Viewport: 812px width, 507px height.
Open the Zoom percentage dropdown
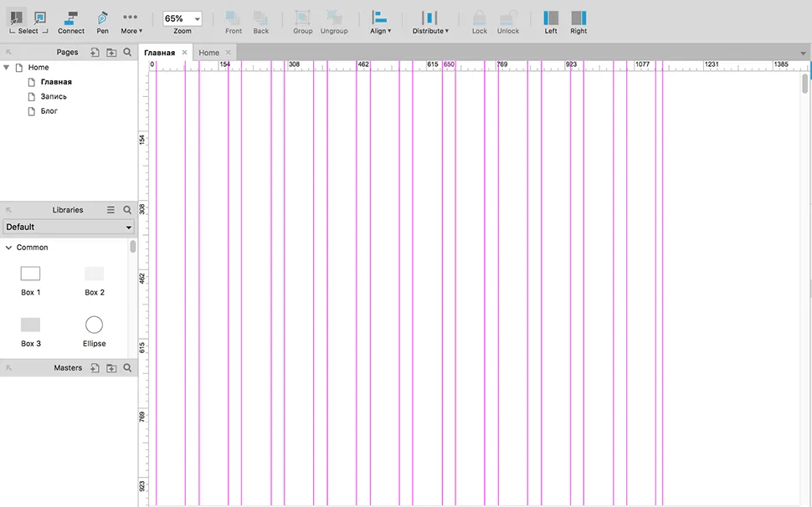pyautogui.click(x=182, y=18)
